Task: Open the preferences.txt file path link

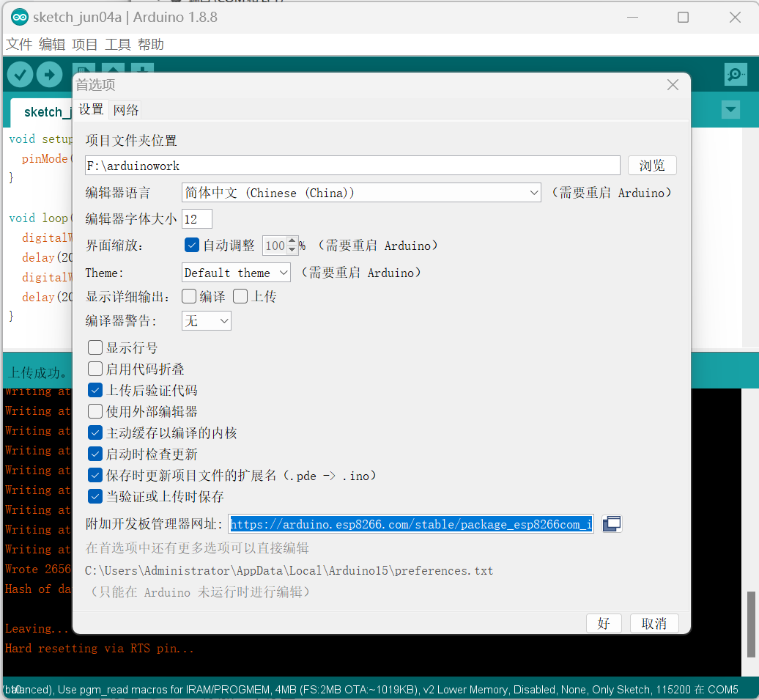Action: click(289, 571)
